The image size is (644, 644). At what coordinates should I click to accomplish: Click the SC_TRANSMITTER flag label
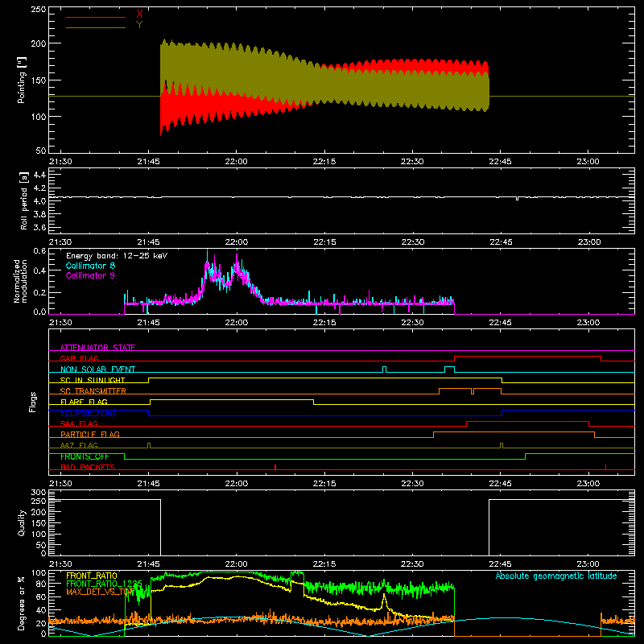(x=93, y=391)
